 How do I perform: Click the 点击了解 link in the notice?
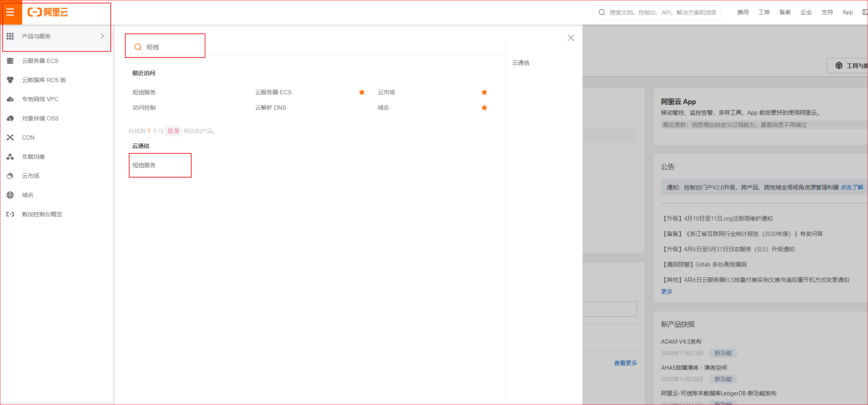[852, 188]
